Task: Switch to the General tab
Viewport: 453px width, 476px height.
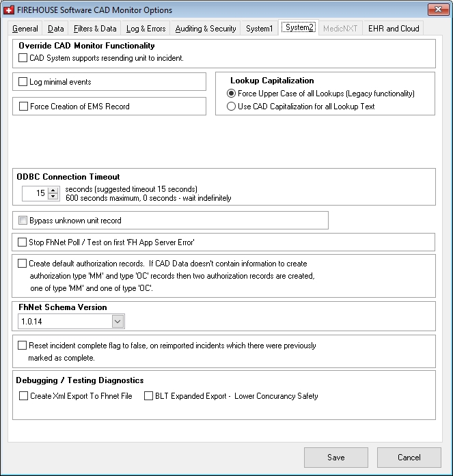Action: pos(25,29)
